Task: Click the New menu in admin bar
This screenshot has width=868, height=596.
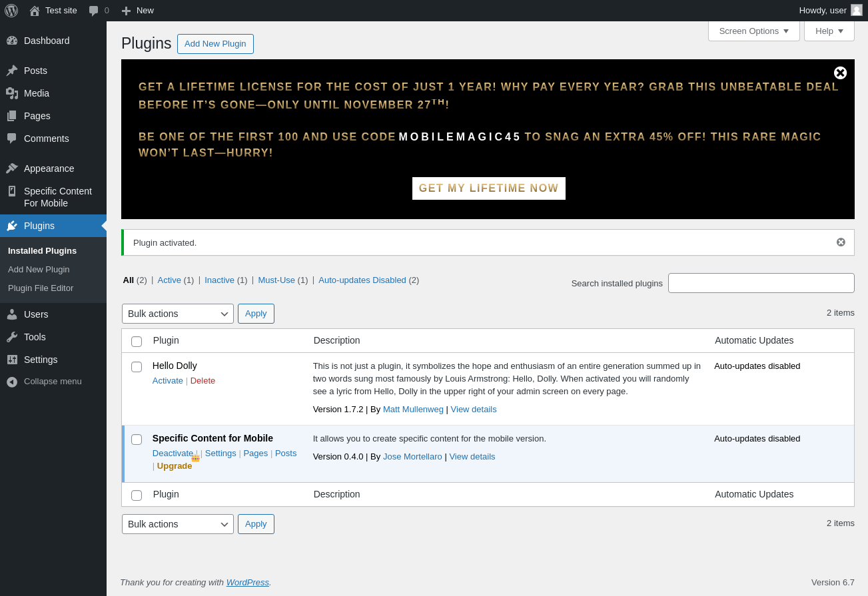Action: 138,11
